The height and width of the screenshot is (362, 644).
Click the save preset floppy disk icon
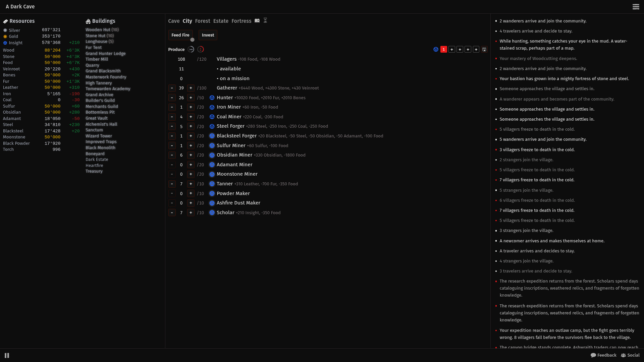tap(484, 49)
